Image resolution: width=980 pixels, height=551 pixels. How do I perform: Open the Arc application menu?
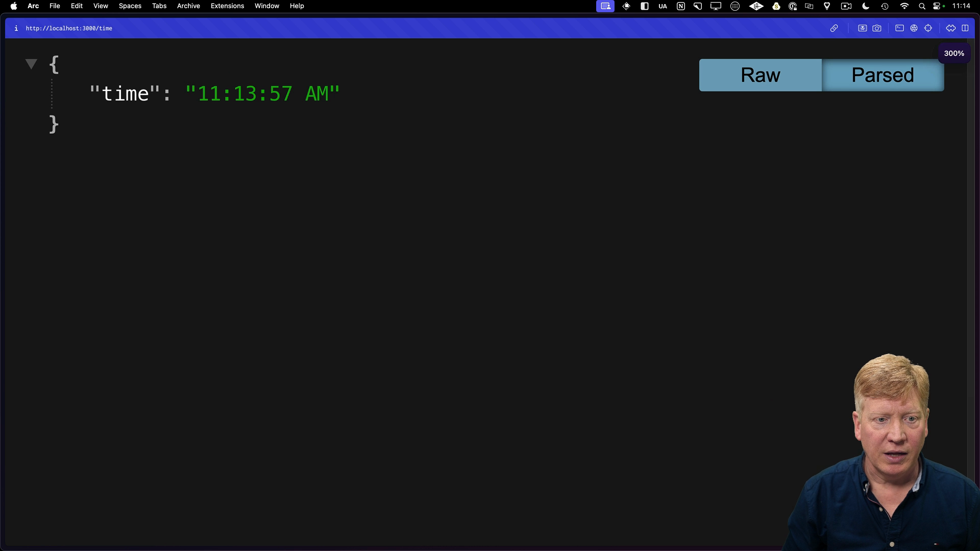pos(33,6)
